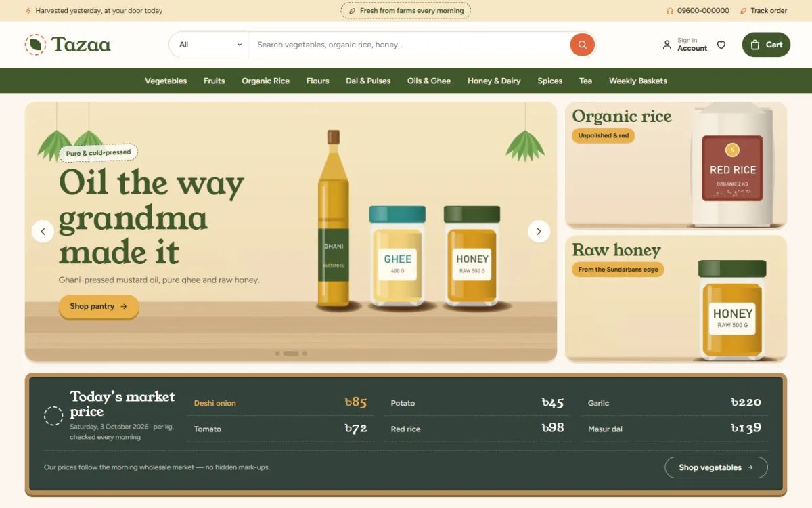This screenshot has height=508, width=812.
Task: Open the Honey & Dairy menu
Action: [494, 81]
